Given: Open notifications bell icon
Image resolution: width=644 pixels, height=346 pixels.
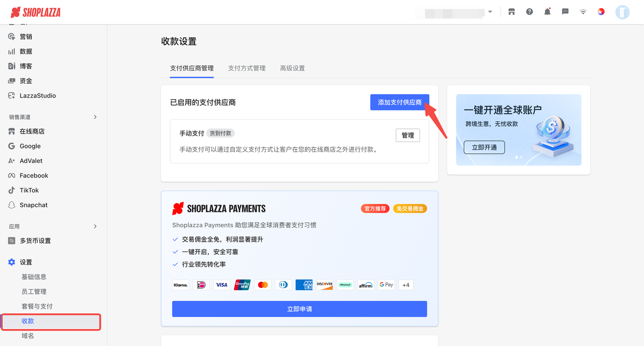Looking at the screenshot, I should tap(547, 12).
